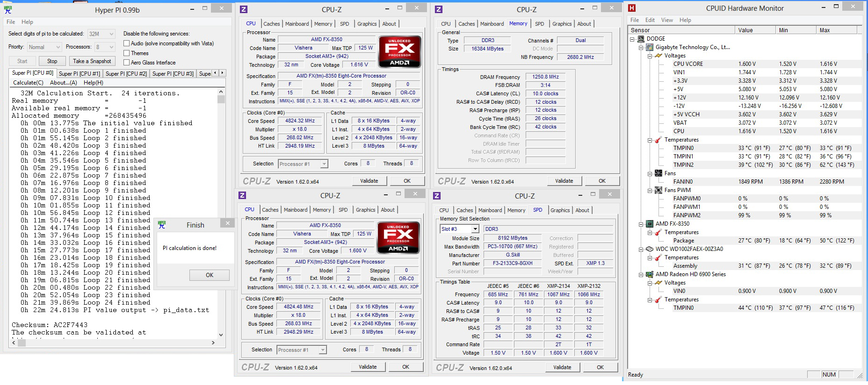Click the red H icon of CPUID Hardware Monitor
This screenshot has height=385, width=868.
point(632,8)
